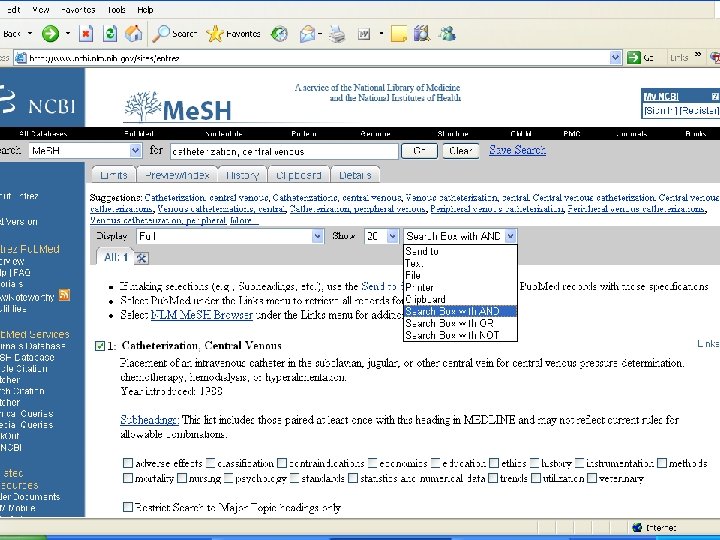Open the address bar URL dropdown arrow
This screenshot has width=720, height=540.
tap(615, 57)
